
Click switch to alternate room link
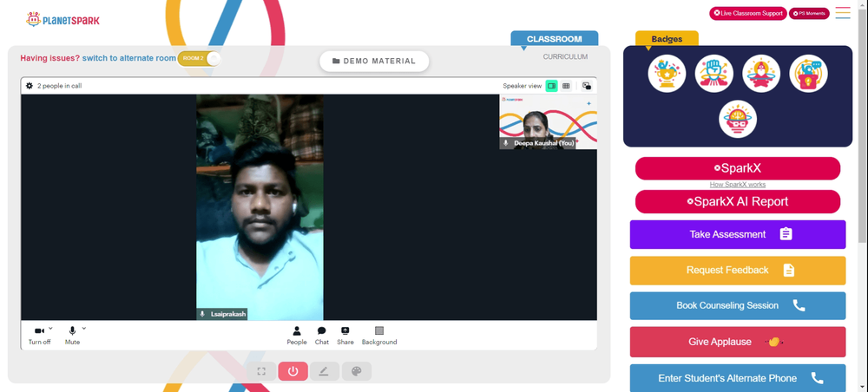point(129,58)
